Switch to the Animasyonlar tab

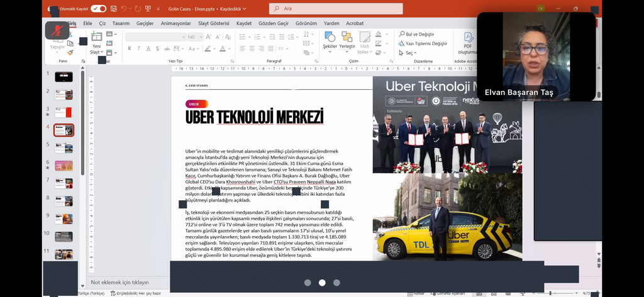[175, 23]
